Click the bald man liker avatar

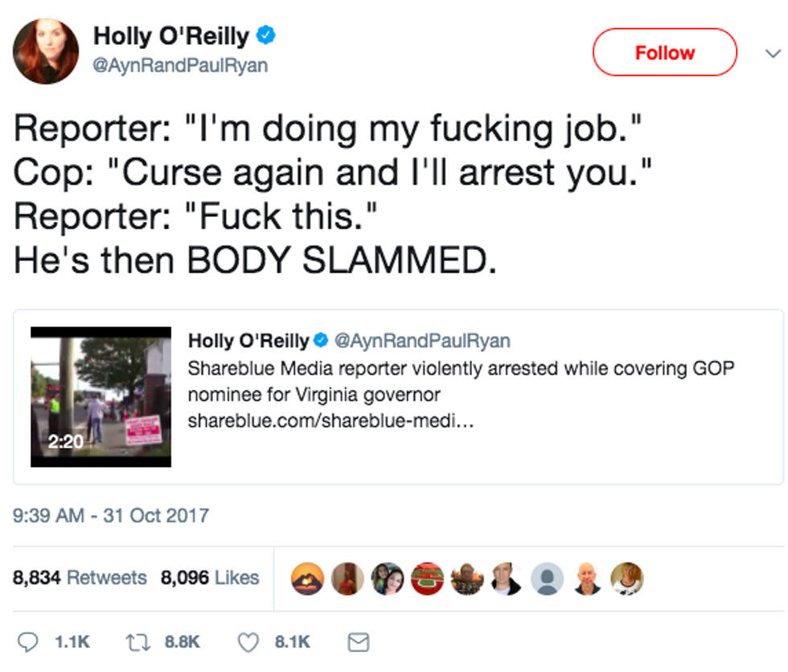click(587, 579)
